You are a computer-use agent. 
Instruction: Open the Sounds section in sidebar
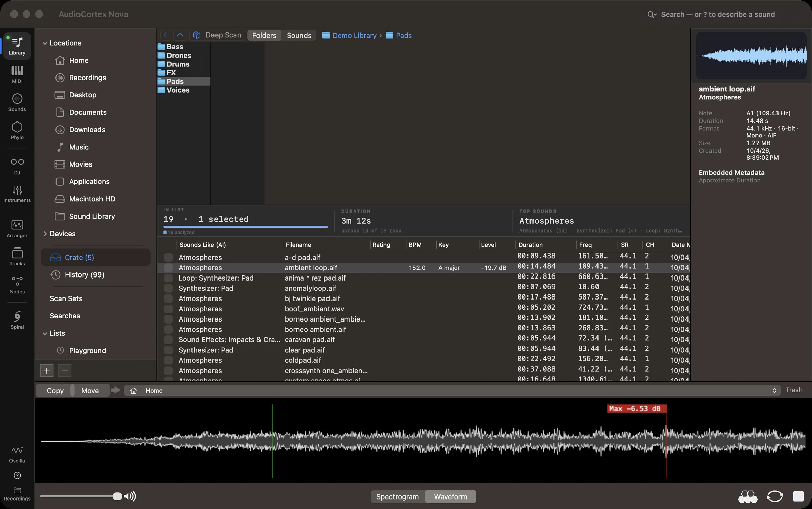(x=17, y=102)
